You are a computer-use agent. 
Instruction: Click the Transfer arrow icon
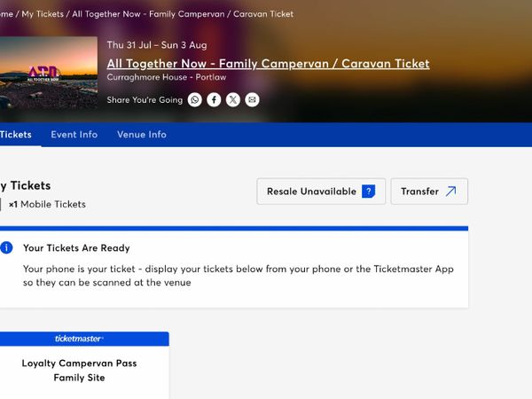click(450, 192)
